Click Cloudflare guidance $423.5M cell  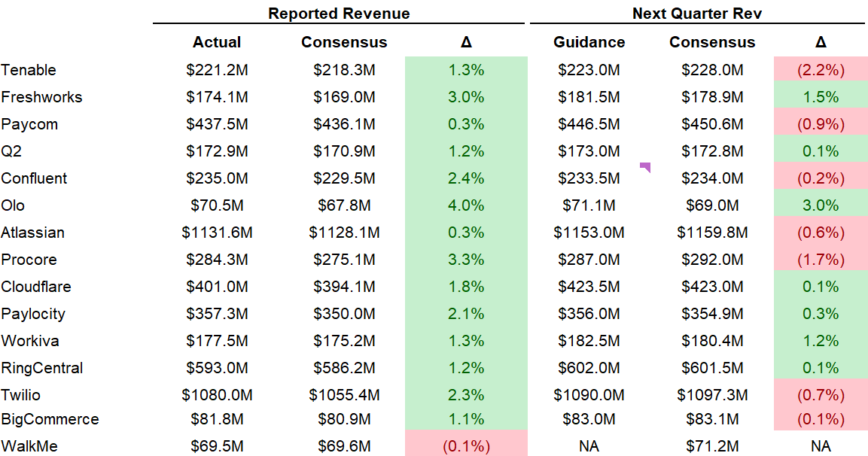coord(589,287)
